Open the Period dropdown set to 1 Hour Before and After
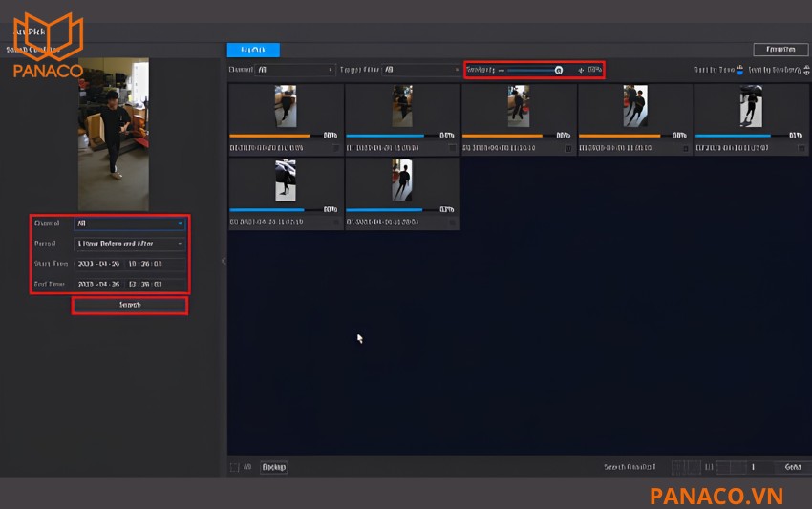 point(130,244)
